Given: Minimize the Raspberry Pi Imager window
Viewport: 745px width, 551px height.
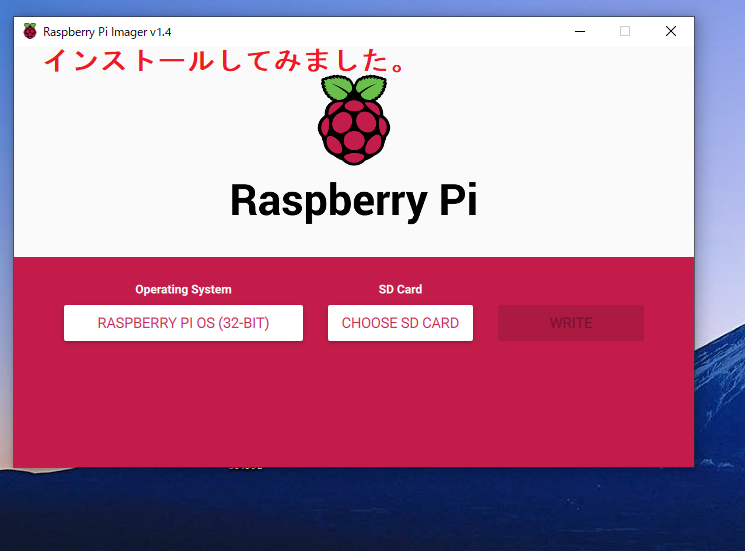Looking at the screenshot, I should pos(580,31).
